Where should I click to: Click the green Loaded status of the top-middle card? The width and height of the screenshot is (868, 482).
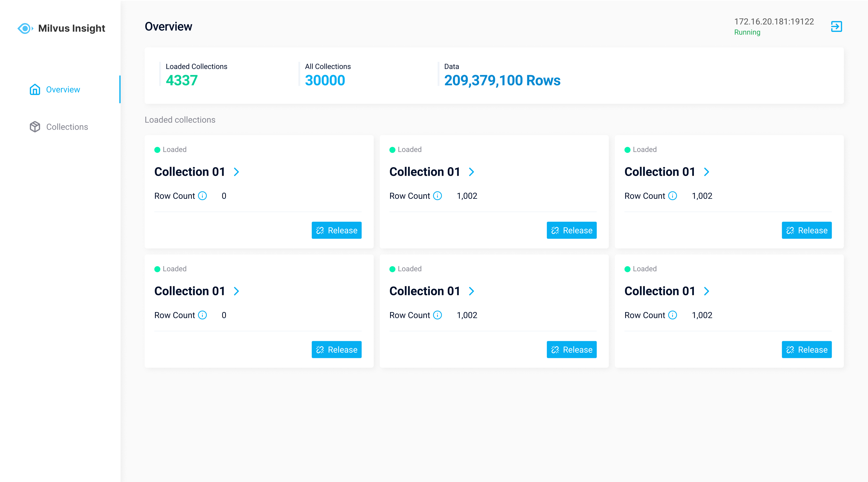point(405,150)
